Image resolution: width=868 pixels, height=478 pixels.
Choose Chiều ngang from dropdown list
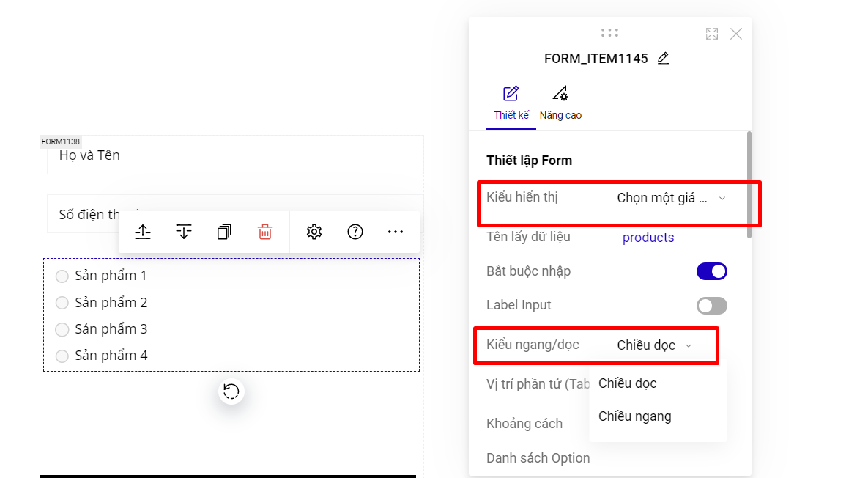[635, 416]
